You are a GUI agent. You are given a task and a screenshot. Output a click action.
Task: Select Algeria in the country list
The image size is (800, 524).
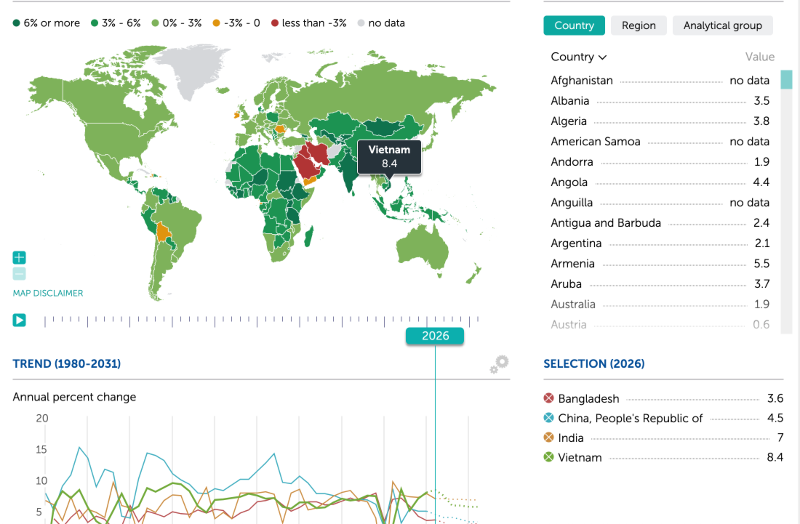pyautogui.click(x=660, y=121)
